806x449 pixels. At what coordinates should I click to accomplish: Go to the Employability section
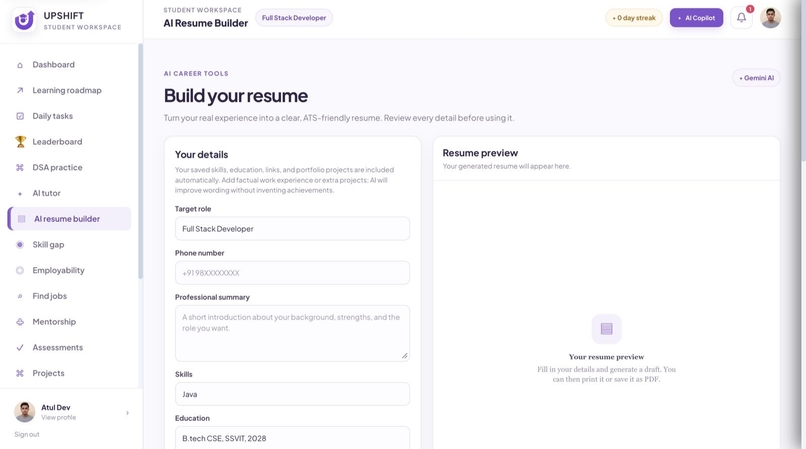[x=69, y=271]
